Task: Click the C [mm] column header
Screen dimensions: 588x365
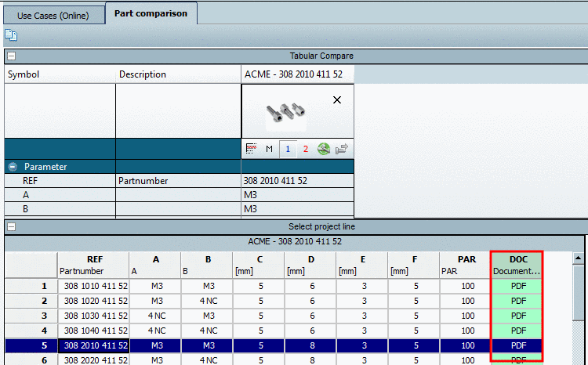Action: click(258, 265)
